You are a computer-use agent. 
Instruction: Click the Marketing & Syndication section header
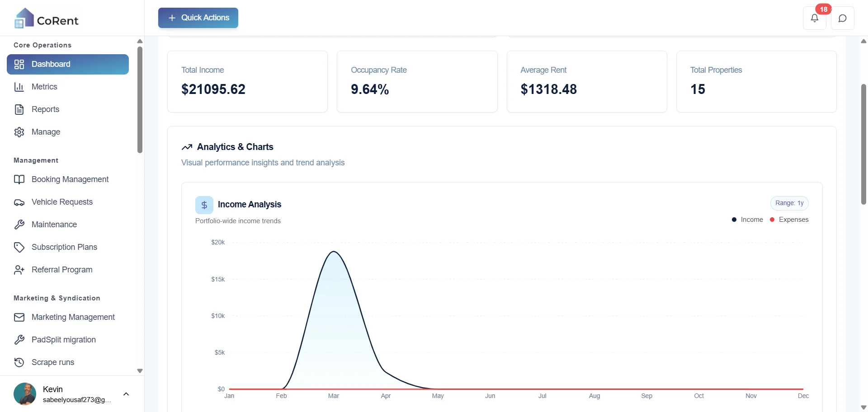[x=57, y=298]
